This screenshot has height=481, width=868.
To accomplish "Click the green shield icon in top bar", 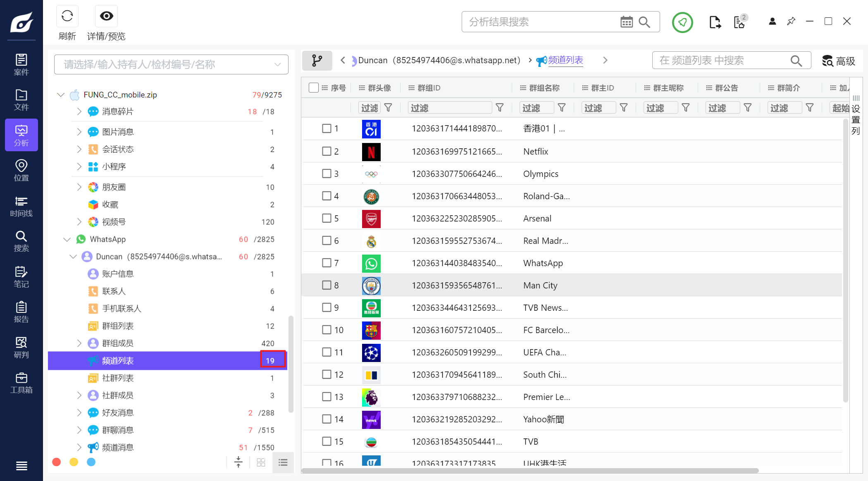I will pos(682,22).
